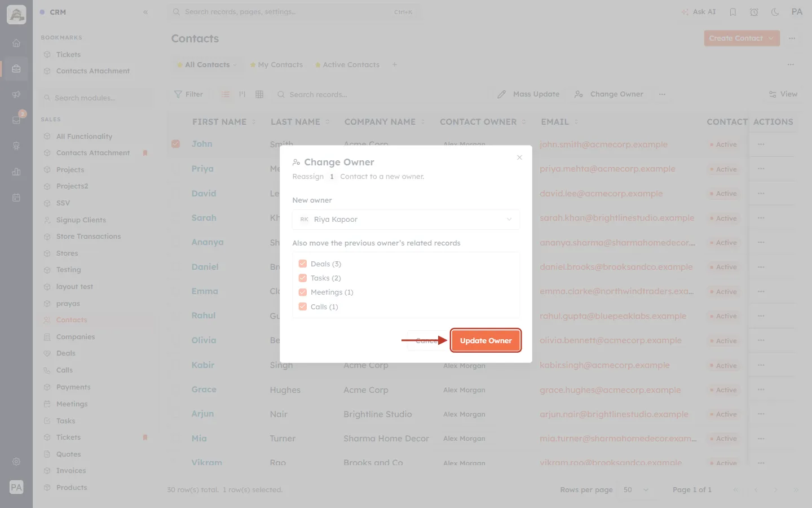812x508 pixels.
Task: Open the home icon in left rail
Action: 16,43
